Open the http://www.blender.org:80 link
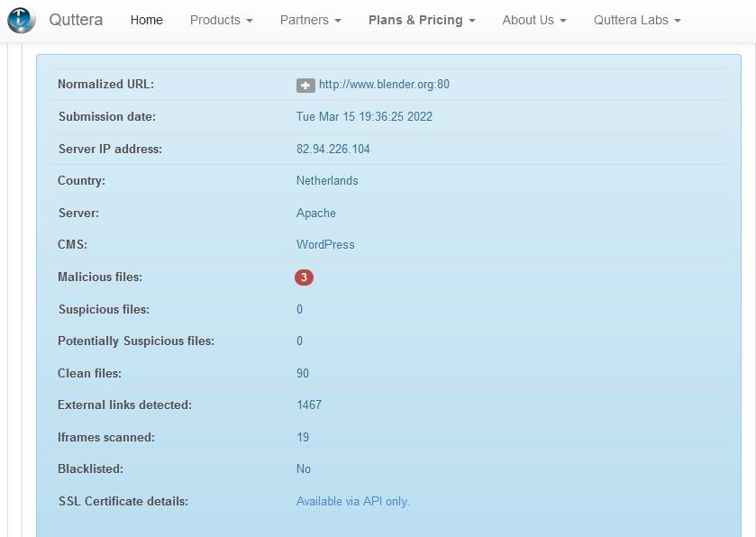 point(384,85)
